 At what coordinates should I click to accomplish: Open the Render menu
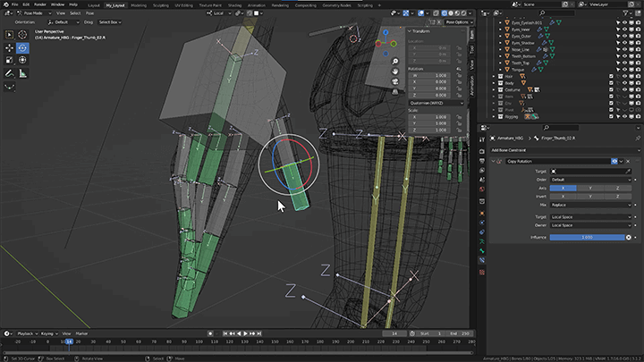coord(40,4)
